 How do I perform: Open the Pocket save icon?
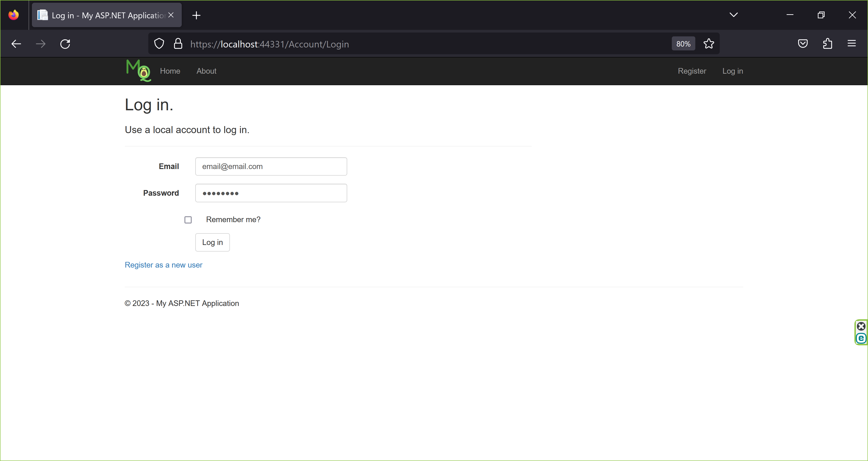[803, 44]
